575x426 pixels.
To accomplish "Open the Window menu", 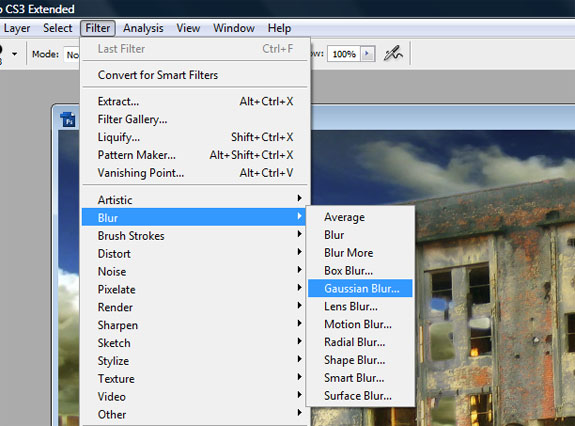I will coord(234,28).
